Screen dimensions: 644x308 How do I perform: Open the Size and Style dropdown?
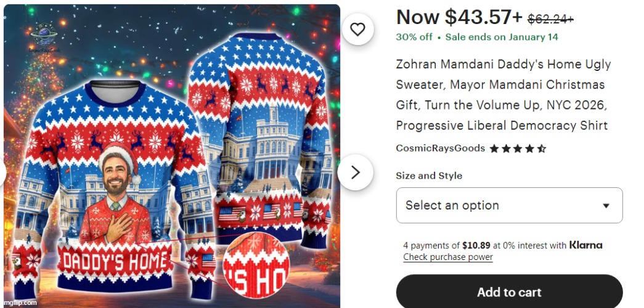[509, 205]
